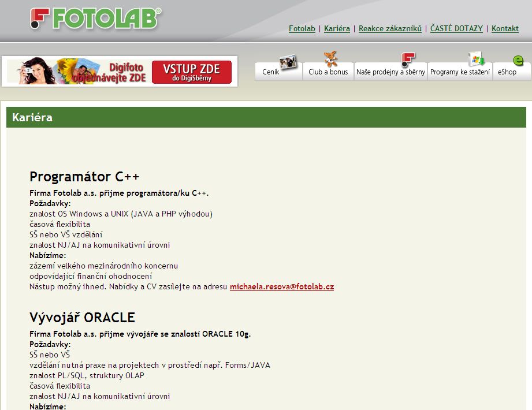532x410 pixels.
Task: Click the Digifoto objednávejte ZDE banner text
Action: coord(109,73)
